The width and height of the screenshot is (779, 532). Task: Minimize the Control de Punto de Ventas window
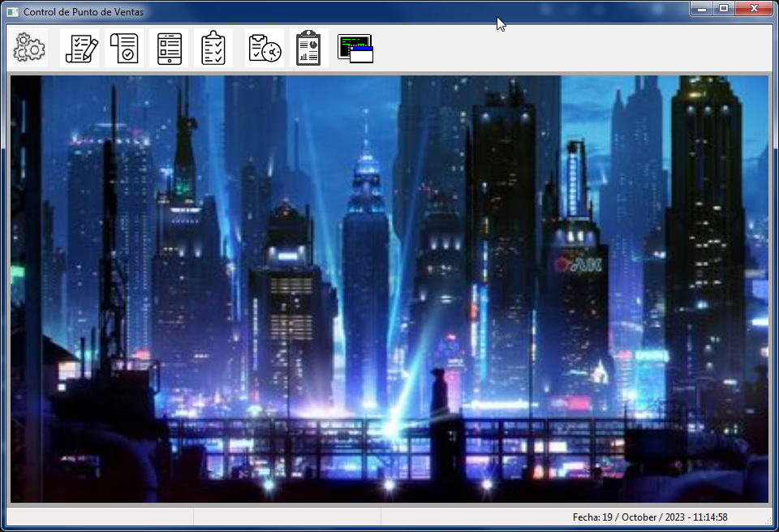(x=701, y=8)
